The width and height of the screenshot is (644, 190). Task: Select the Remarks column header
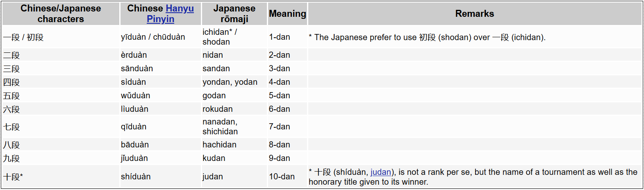click(474, 14)
